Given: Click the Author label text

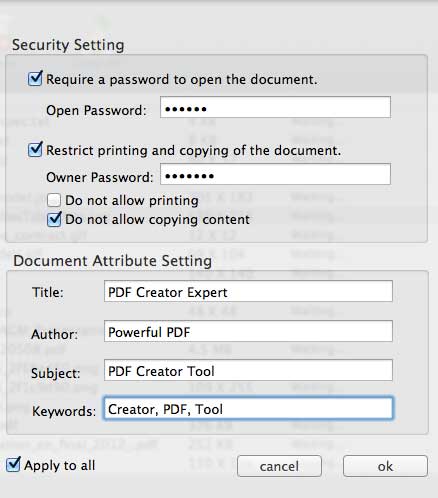Looking at the screenshot, I should coord(54,334).
